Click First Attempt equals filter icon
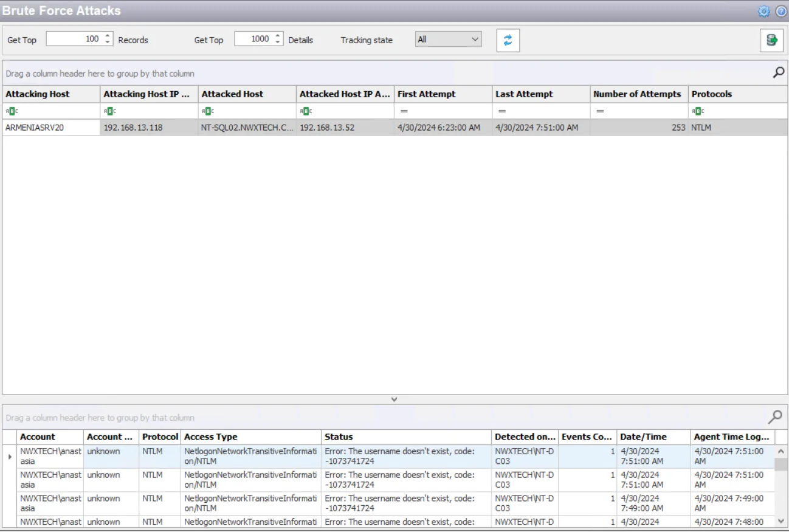 tap(404, 111)
